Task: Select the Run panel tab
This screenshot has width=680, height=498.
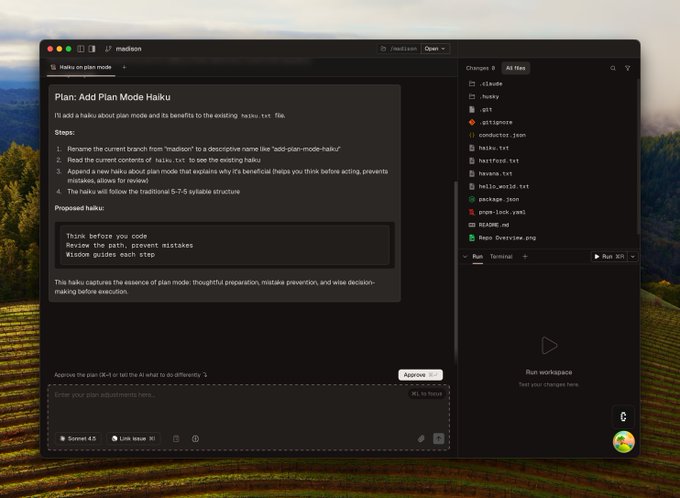Action: pos(477,257)
